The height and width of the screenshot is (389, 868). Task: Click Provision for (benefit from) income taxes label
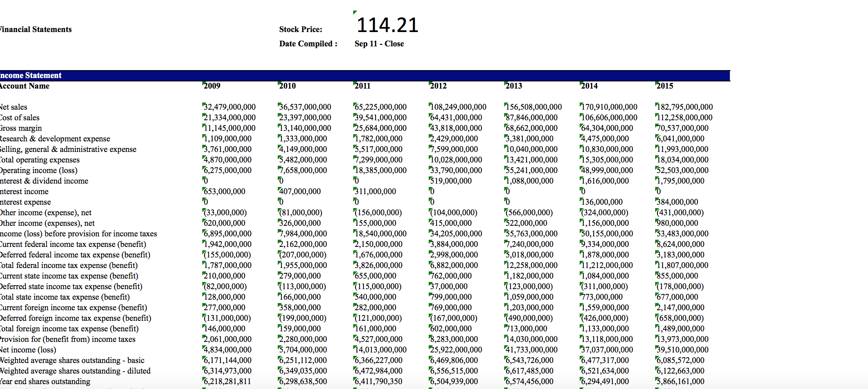[68, 339]
